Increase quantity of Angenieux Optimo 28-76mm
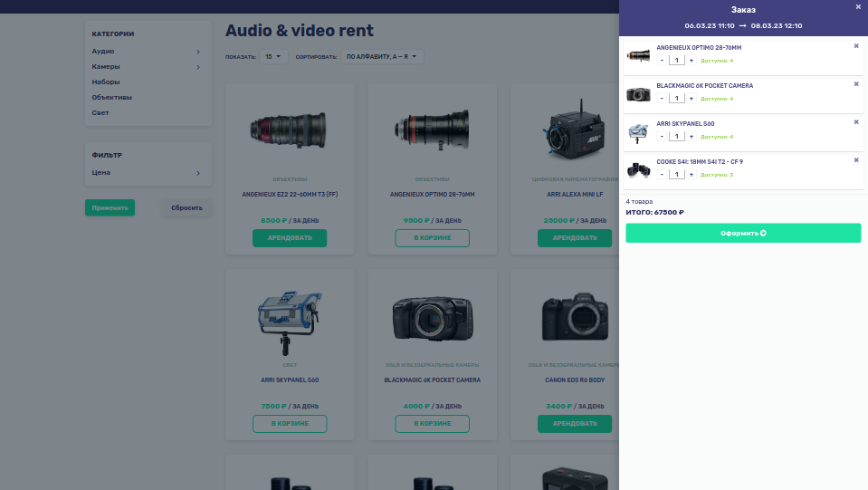This screenshot has width=868, height=490. pos(692,61)
